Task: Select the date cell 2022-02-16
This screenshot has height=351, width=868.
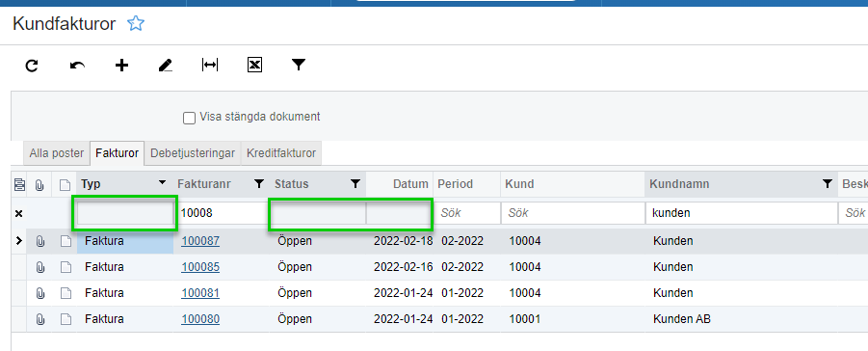Action: click(403, 267)
